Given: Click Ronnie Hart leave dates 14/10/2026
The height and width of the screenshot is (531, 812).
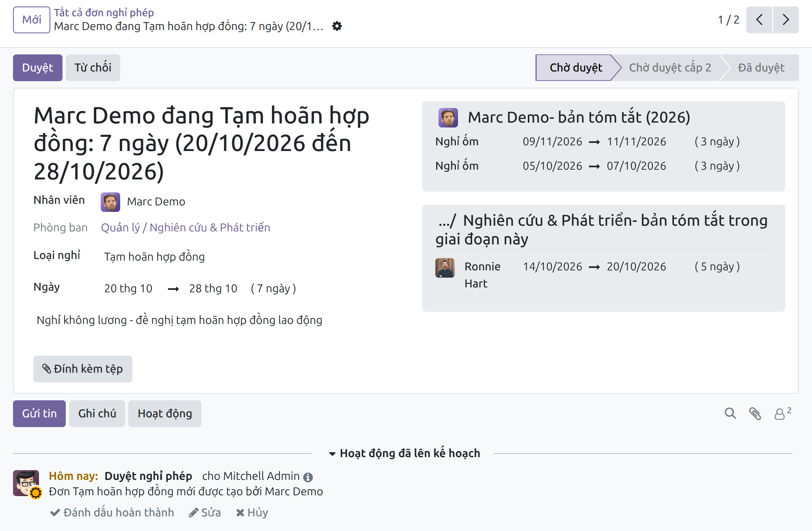Looking at the screenshot, I should click(594, 267).
